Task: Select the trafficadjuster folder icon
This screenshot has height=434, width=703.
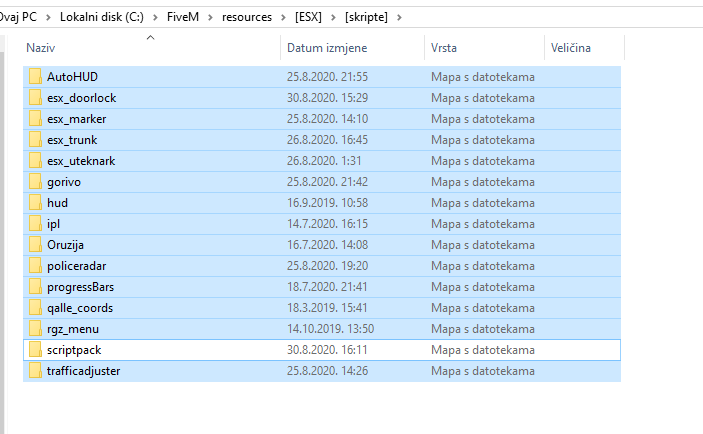Action: pos(35,371)
